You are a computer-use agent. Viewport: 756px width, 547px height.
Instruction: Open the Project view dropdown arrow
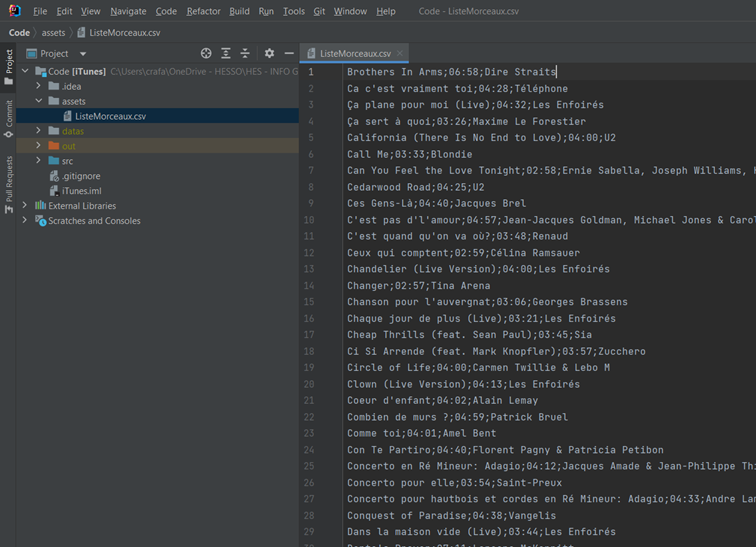pos(83,54)
